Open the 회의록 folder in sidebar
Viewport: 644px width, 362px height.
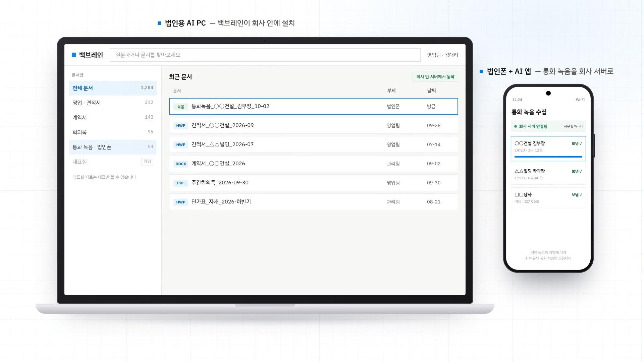[x=113, y=132]
